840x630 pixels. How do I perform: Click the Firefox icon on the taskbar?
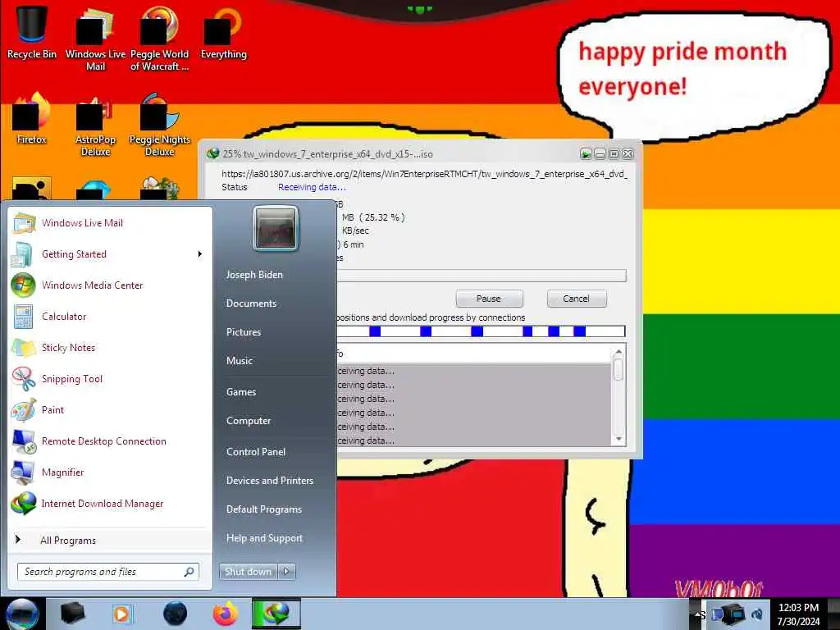click(226, 614)
